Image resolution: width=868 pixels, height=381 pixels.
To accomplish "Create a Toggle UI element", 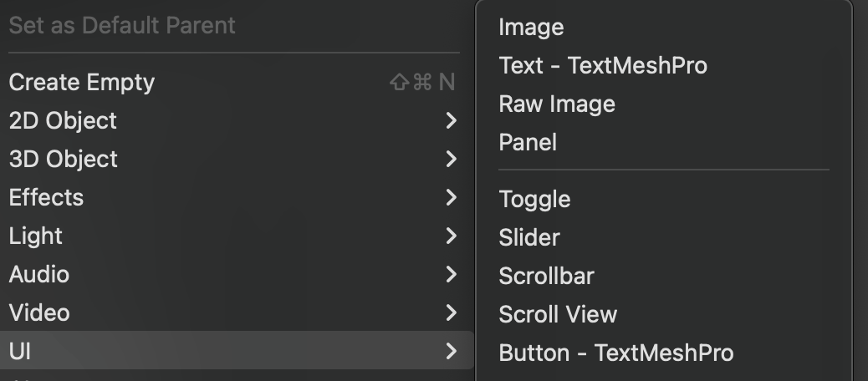I will (x=534, y=200).
